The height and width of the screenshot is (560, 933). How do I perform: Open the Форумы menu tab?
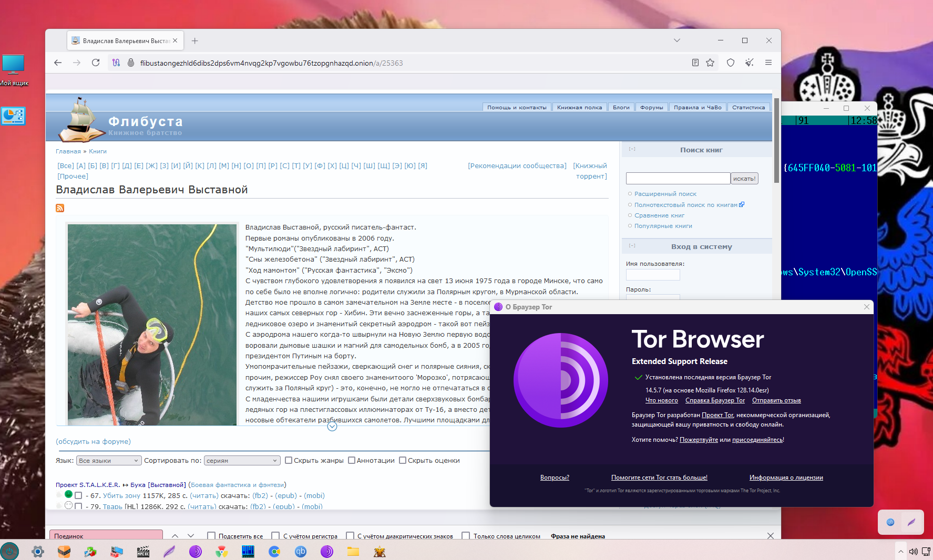coord(651,108)
